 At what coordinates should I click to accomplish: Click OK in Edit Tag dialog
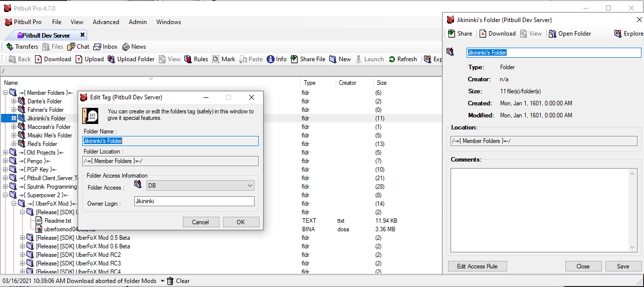[241, 222]
